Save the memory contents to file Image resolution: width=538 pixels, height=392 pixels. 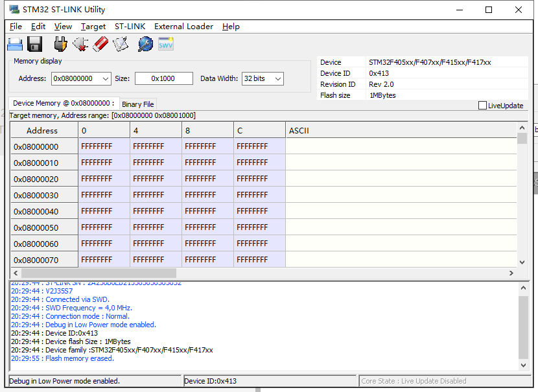click(34, 43)
